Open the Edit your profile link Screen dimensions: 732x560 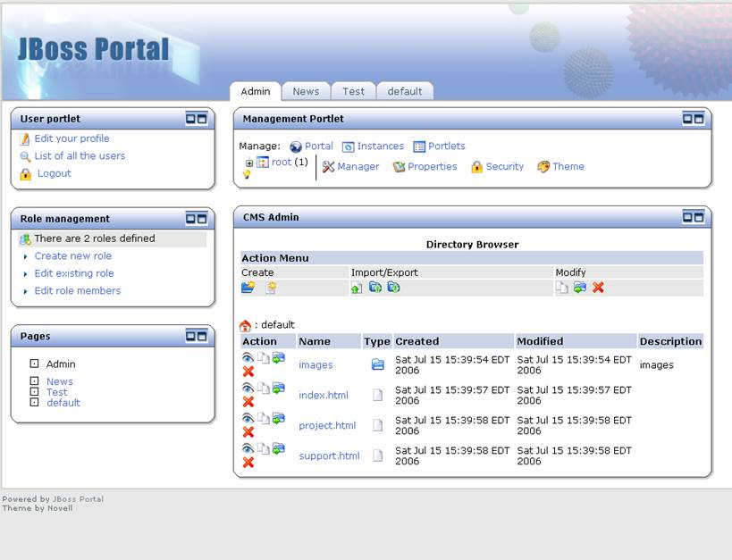pos(72,138)
